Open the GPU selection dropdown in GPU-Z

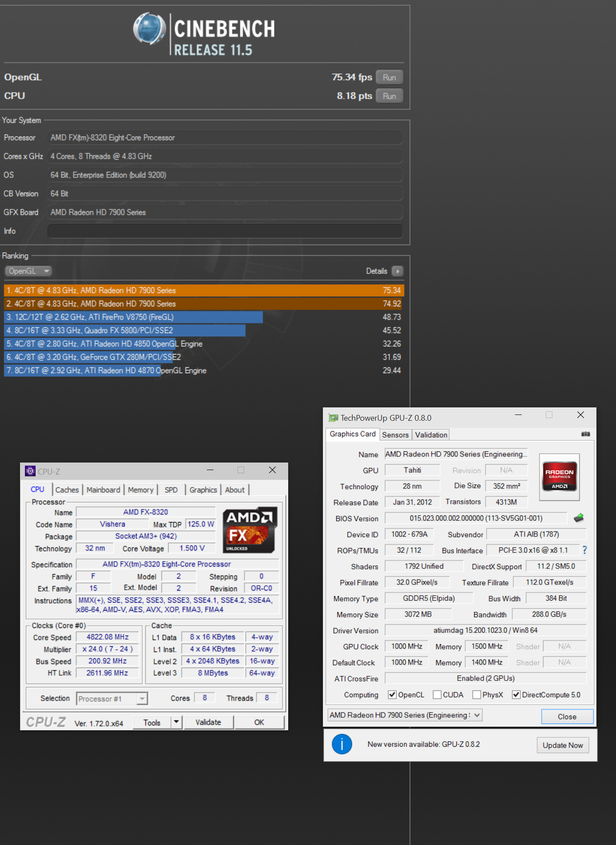click(x=405, y=715)
